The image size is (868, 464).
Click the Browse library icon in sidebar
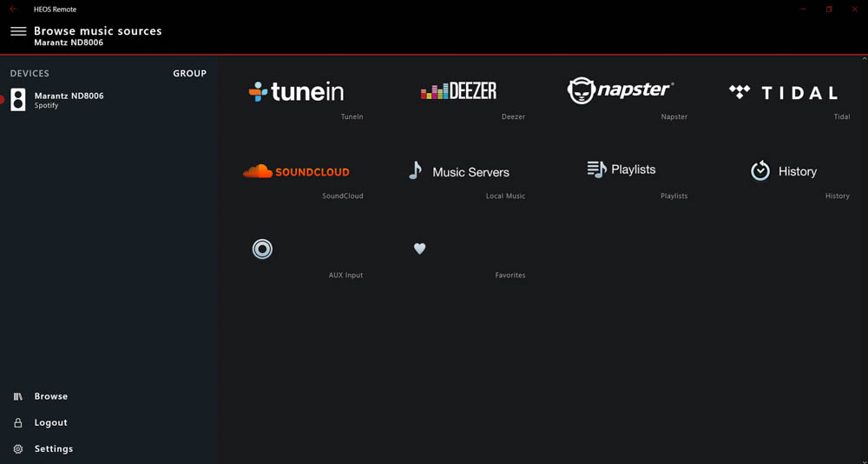17,396
